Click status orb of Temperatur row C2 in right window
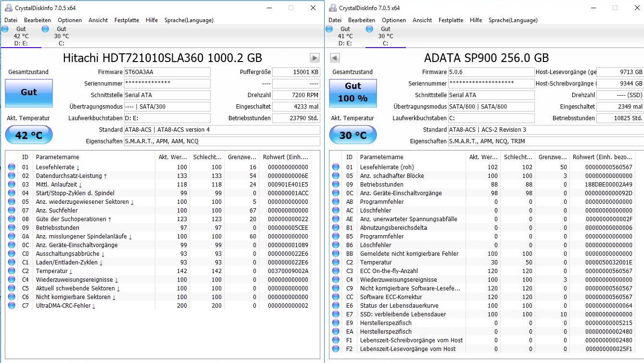Viewport: 644px width, 363px height. [x=336, y=263]
